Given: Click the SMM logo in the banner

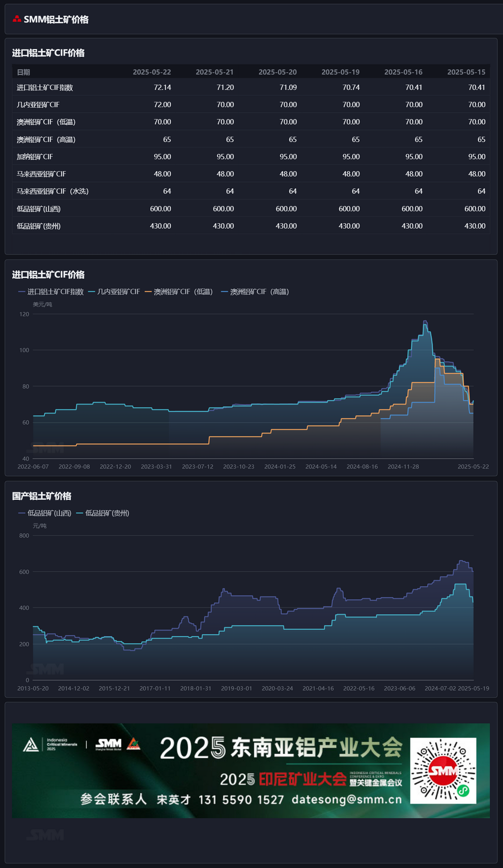Looking at the screenshot, I should pyautogui.click(x=109, y=745).
